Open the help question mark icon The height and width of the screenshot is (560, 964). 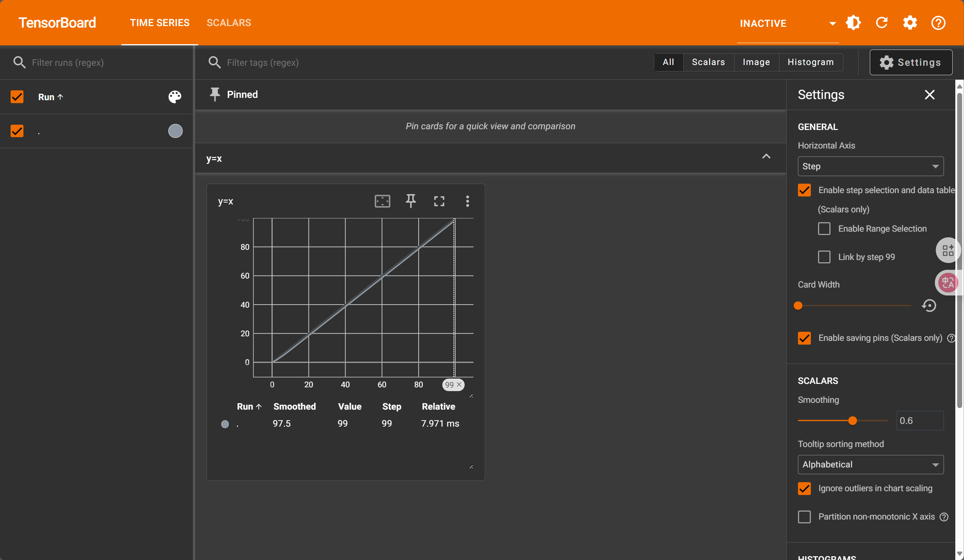[x=938, y=23]
